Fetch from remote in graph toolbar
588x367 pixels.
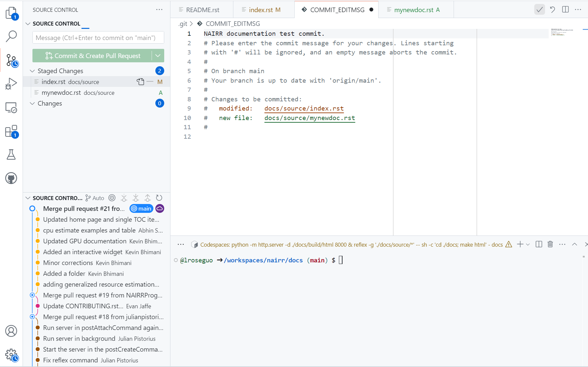coord(124,198)
